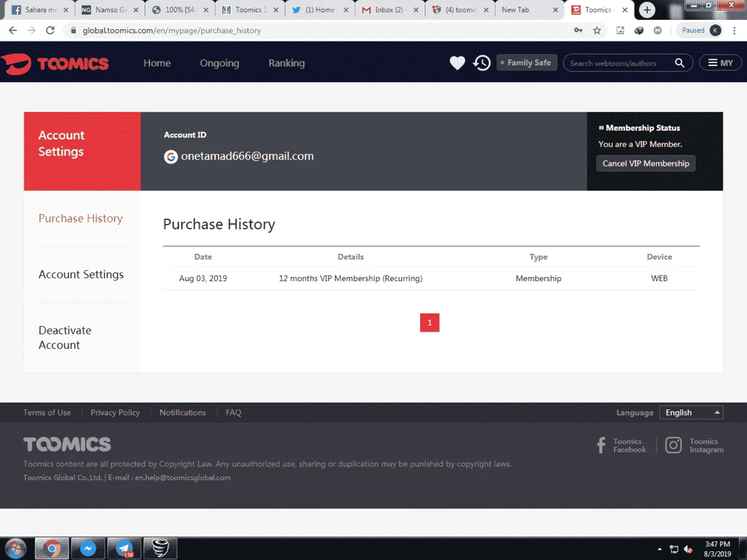Image resolution: width=747 pixels, height=560 pixels.
Task: Click the 12 months VIP Membership entry
Action: tap(350, 279)
